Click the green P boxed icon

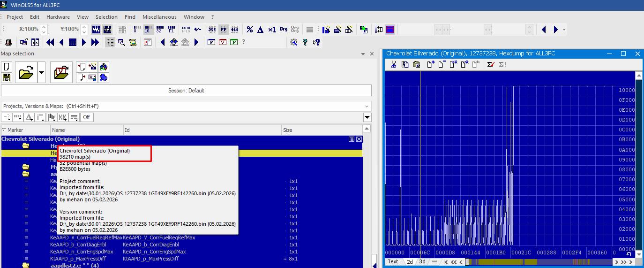tap(234, 42)
